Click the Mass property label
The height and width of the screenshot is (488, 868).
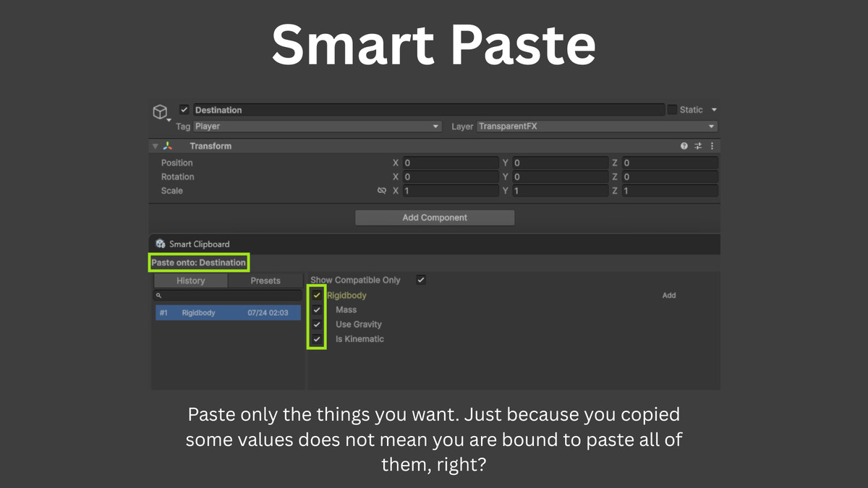346,309
